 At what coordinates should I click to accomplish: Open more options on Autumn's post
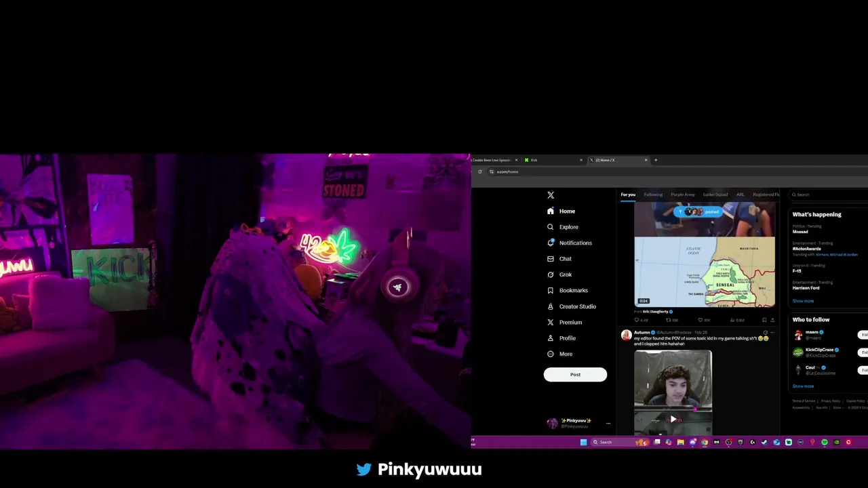[772, 332]
